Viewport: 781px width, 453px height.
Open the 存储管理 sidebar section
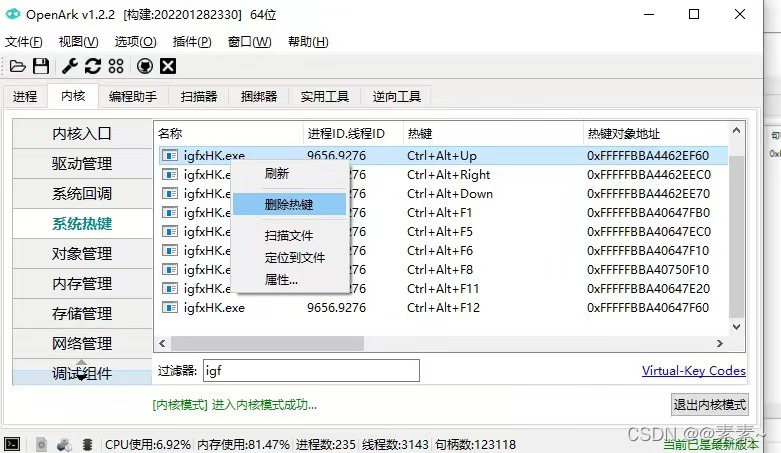(82, 313)
